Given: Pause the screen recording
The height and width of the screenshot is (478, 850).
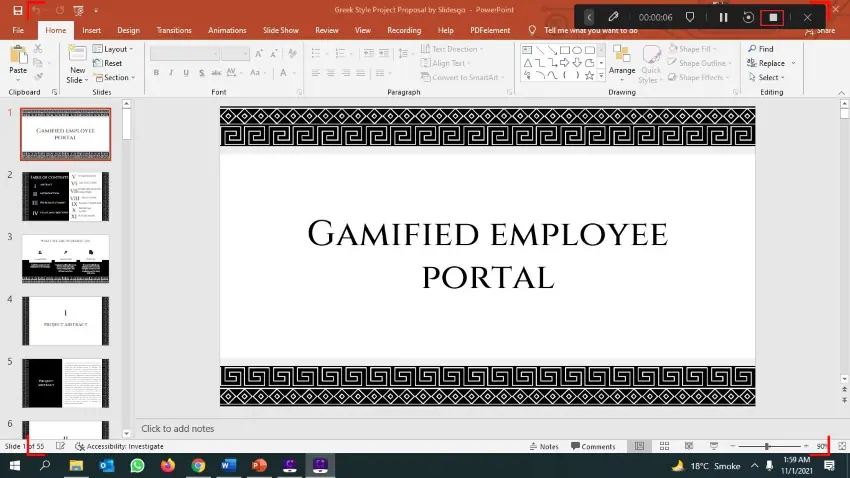Looking at the screenshot, I should click(723, 17).
